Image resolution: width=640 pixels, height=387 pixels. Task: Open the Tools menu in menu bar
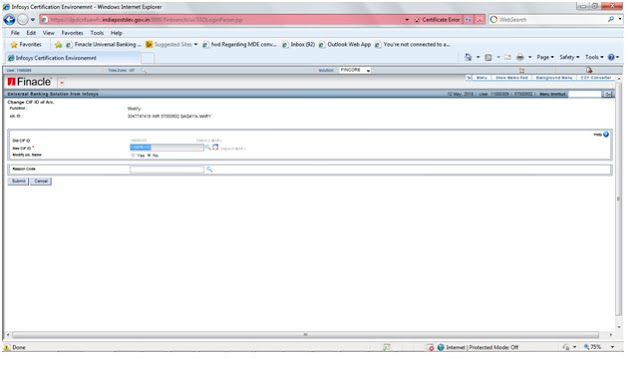click(x=97, y=33)
